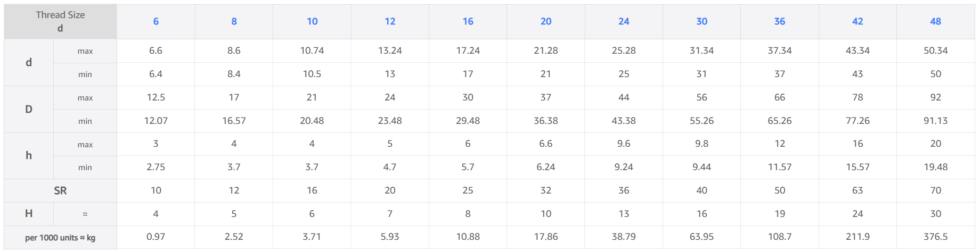Select thread size 36 column header
This screenshot has height=251, width=980.
coord(780,21)
